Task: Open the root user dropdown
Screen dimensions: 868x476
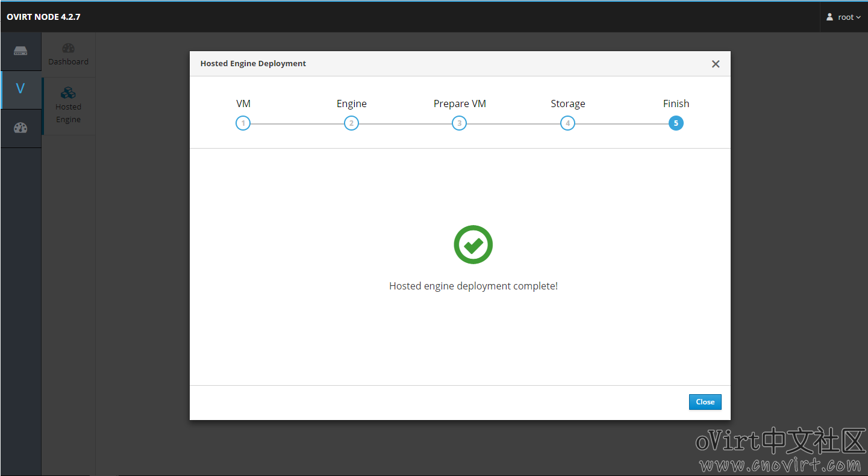Action: (x=843, y=17)
